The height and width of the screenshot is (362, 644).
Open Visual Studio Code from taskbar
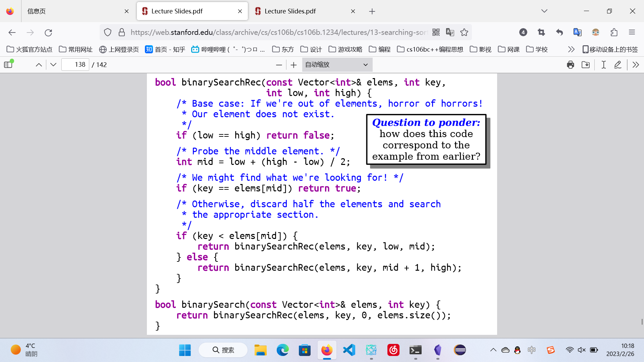[x=349, y=350]
